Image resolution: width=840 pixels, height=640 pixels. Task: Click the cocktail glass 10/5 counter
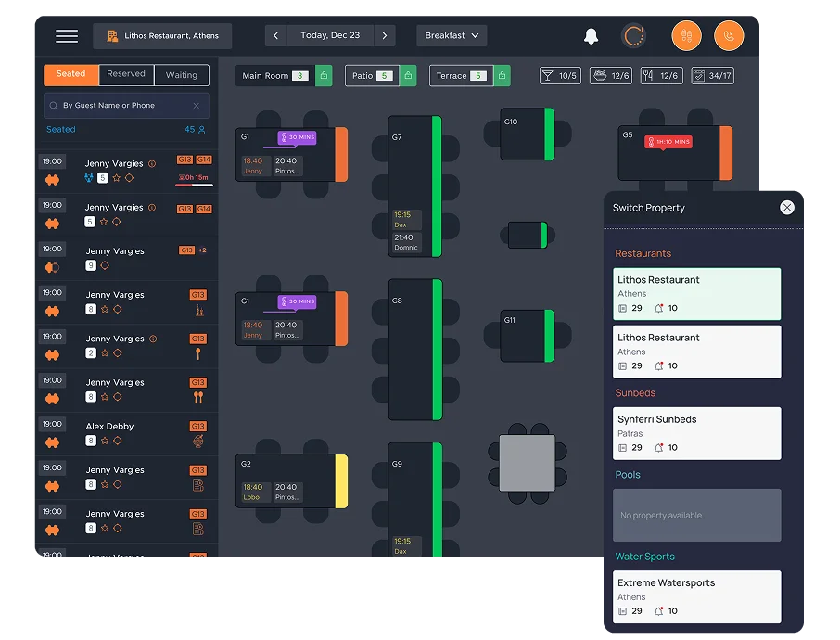pos(560,75)
